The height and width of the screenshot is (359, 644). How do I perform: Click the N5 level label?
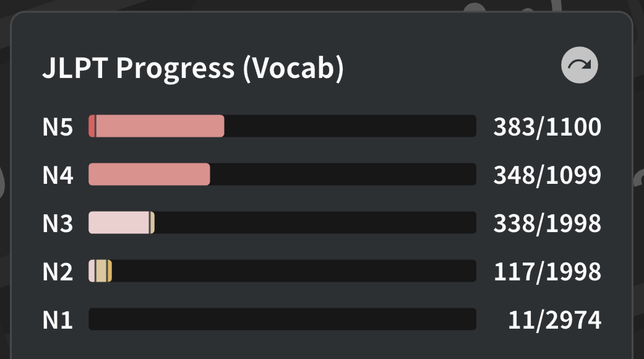[x=58, y=127]
